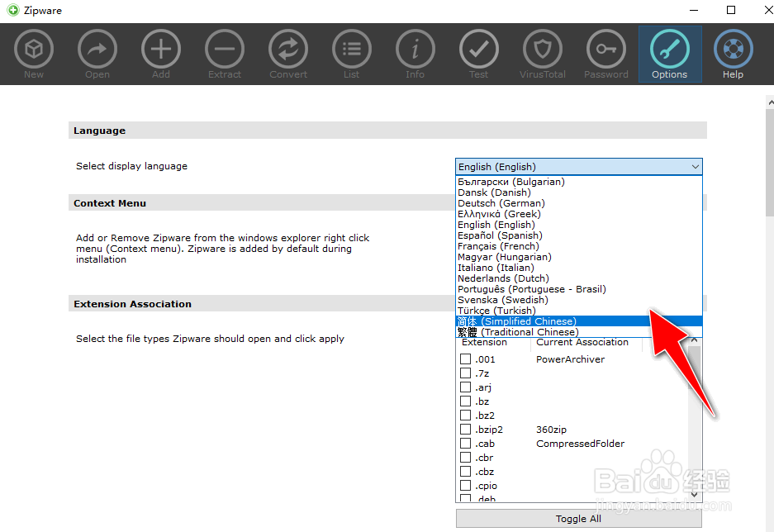
Task: Click the Password key icon
Action: pyautogui.click(x=606, y=49)
